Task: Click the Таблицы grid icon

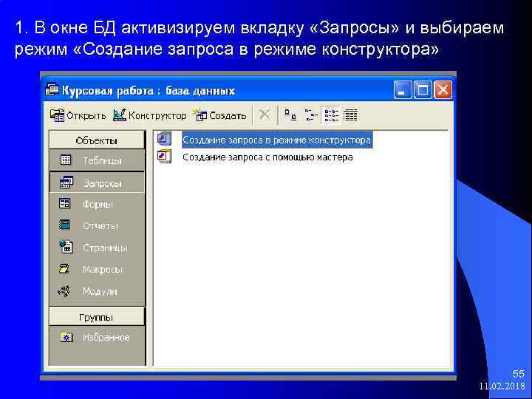Action: tap(66, 160)
